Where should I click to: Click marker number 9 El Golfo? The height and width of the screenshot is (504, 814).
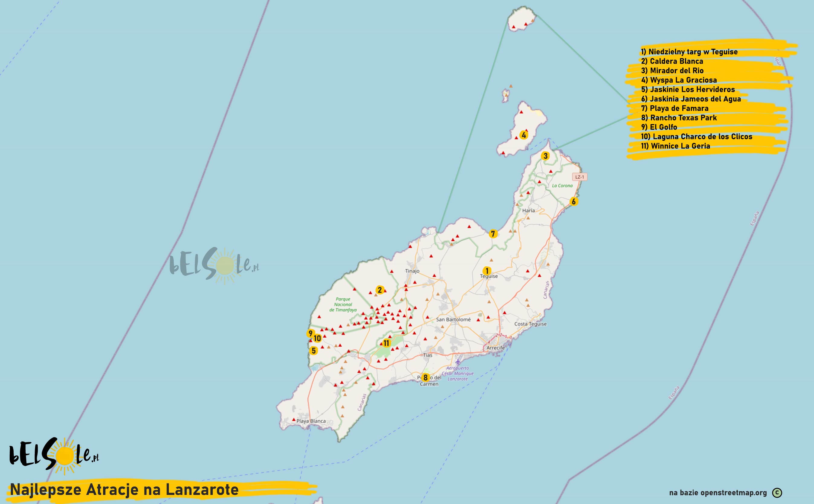(310, 333)
